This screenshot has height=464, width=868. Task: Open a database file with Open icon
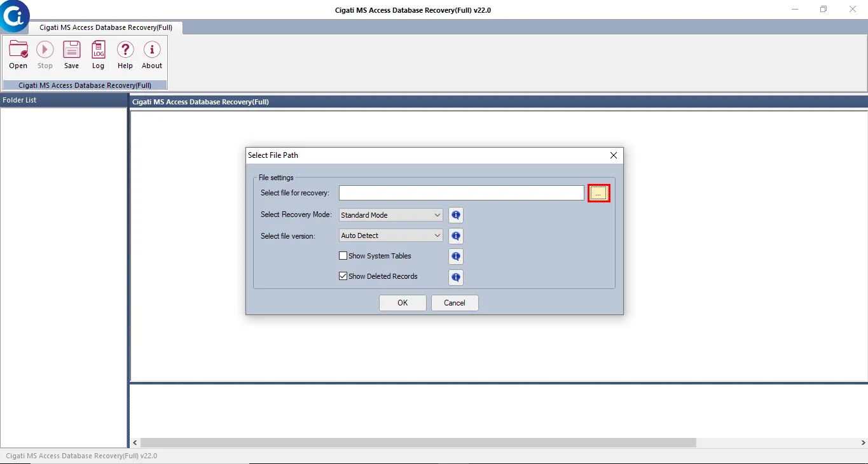click(18, 55)
